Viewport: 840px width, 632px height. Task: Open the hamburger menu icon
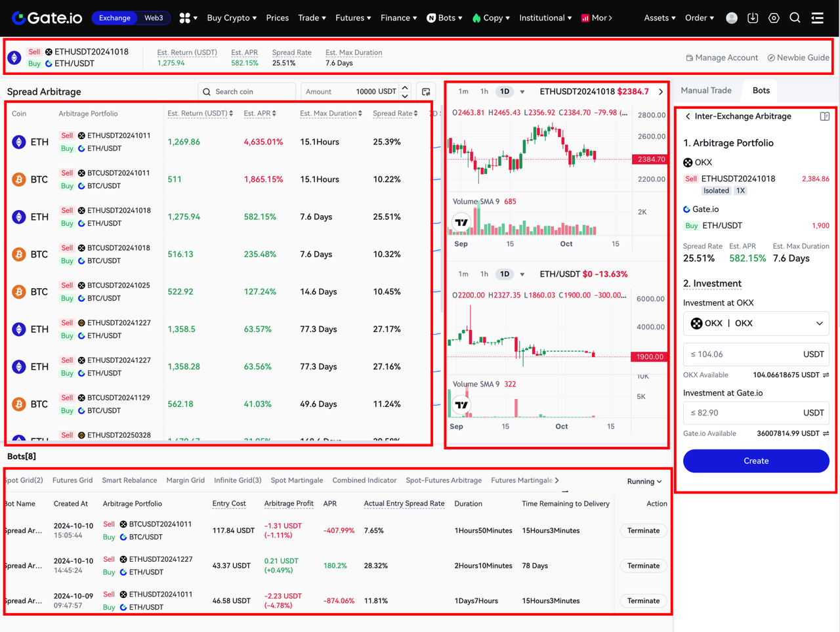coord(817,18)
